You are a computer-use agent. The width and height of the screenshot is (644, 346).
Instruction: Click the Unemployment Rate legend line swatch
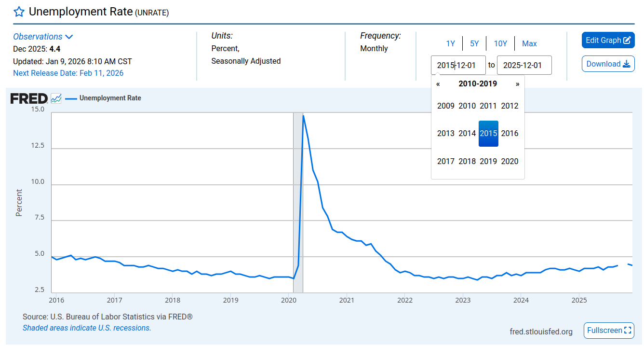(x=71, y=98)
